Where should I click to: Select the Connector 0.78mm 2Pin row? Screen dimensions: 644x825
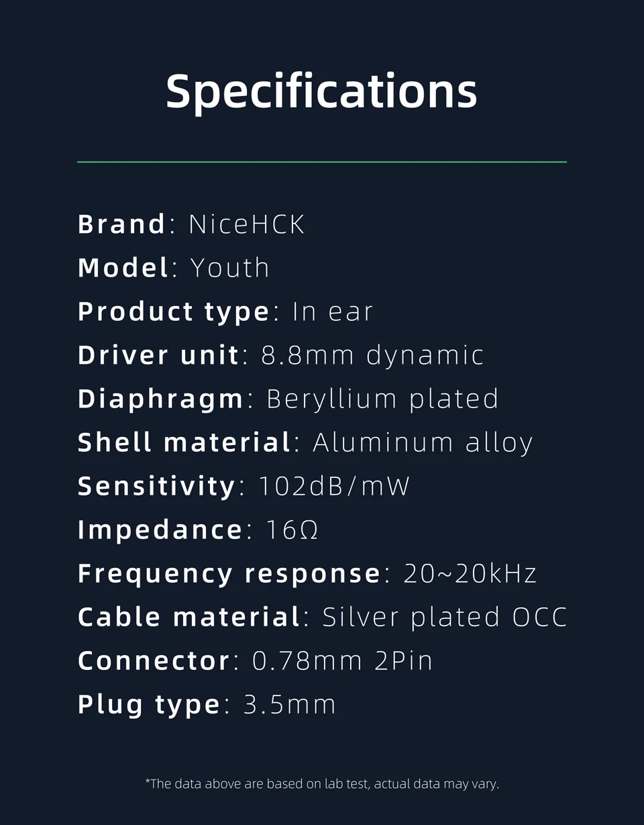click(x=255, y=661)
